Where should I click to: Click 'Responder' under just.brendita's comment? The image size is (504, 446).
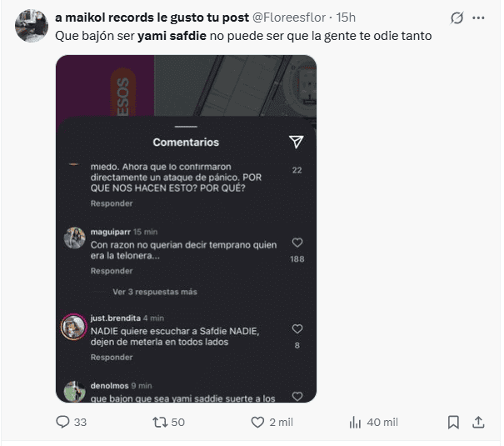pos(112,357)
